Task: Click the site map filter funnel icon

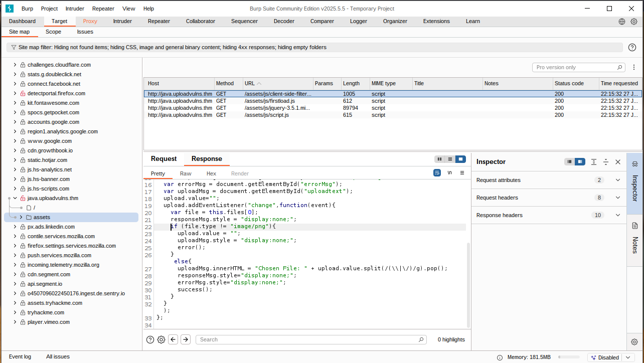Action: (x=14, y=47)
